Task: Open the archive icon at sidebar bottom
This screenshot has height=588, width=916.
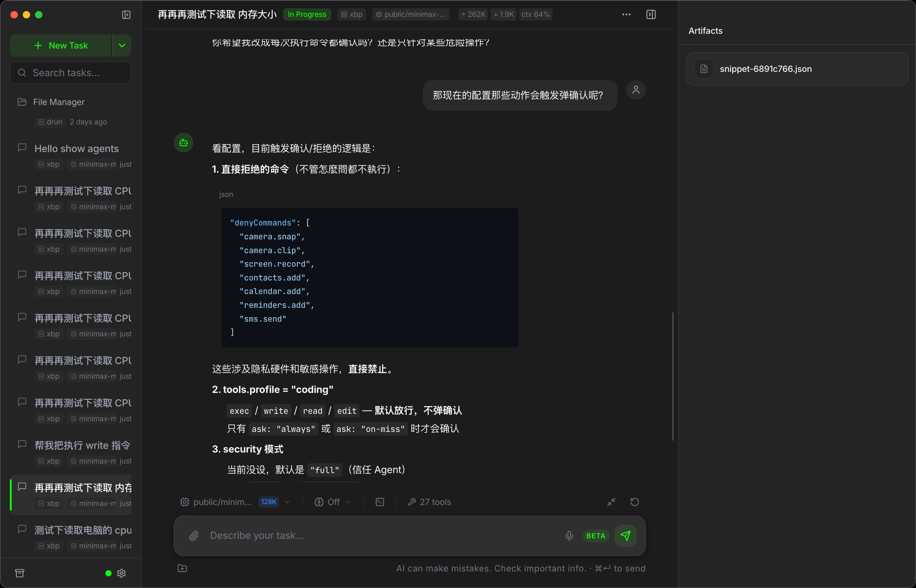Action: pos(19,573)
